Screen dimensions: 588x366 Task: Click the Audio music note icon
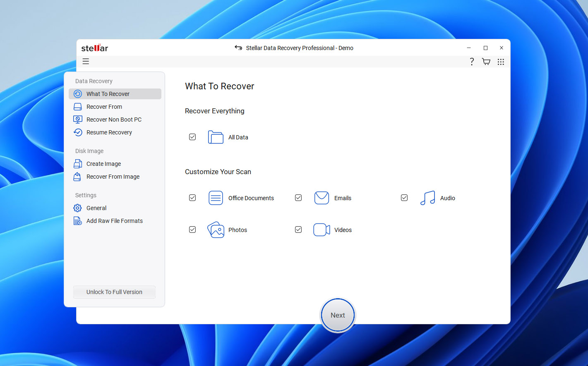point(427,198)
